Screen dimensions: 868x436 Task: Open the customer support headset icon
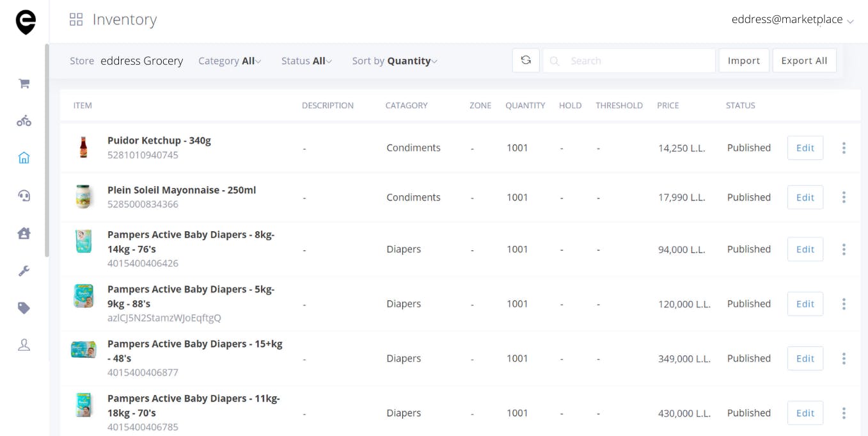pos(24,195)
